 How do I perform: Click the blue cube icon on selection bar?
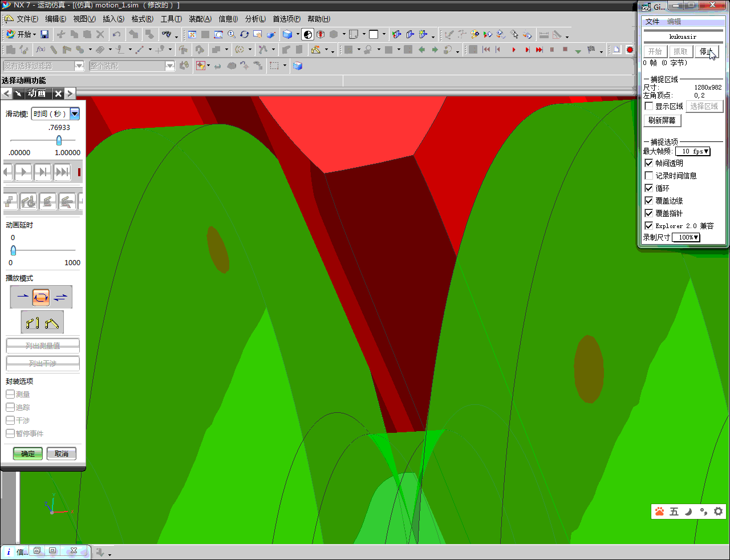(x=297, y=66)
